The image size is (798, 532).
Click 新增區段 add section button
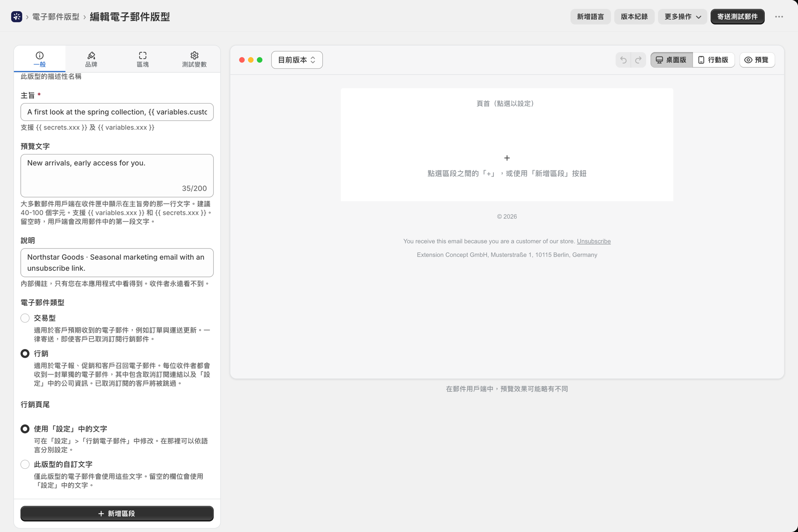tap(117, 513)
